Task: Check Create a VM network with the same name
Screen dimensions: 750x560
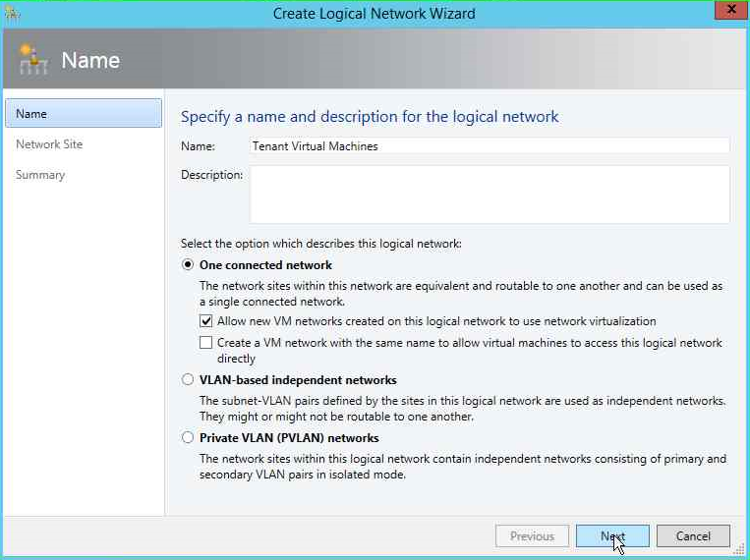Action: (x=205, y=343)
